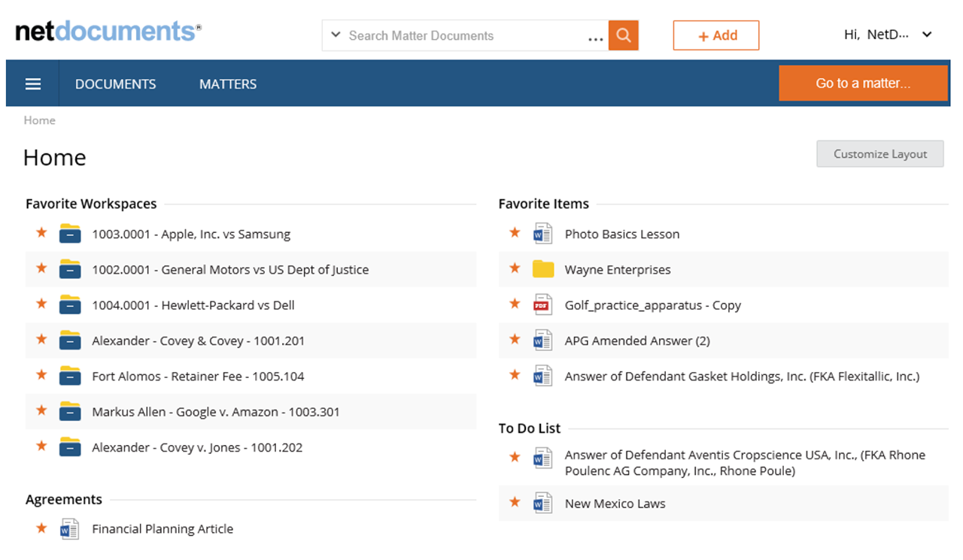This screenshot has width=963, height=560.
Task: Click the Add button
Action: tap(716, 35)
